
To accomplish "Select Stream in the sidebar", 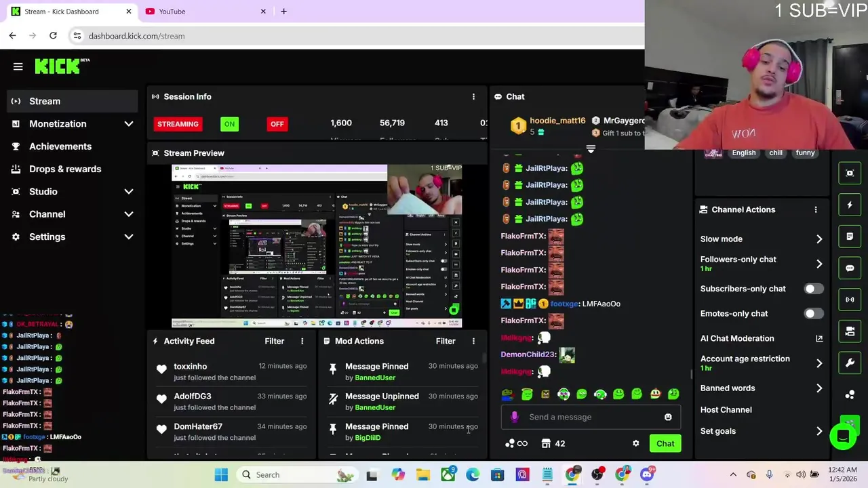I will tap(72, 101).
